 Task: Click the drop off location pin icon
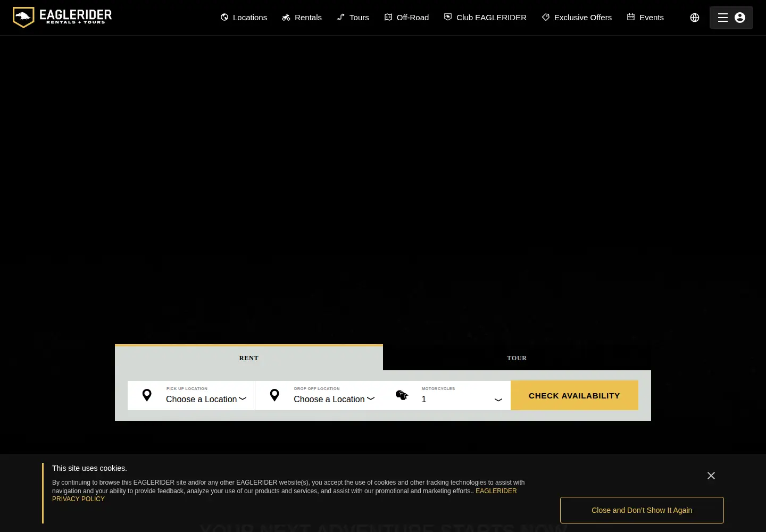tap(274, 395)
